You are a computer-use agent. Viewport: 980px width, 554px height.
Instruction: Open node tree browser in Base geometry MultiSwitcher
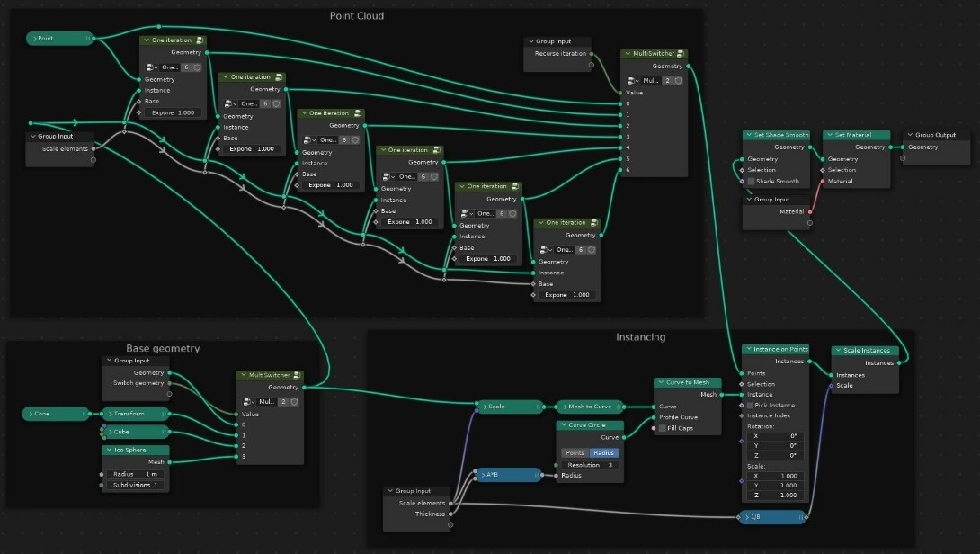point(249,401)
